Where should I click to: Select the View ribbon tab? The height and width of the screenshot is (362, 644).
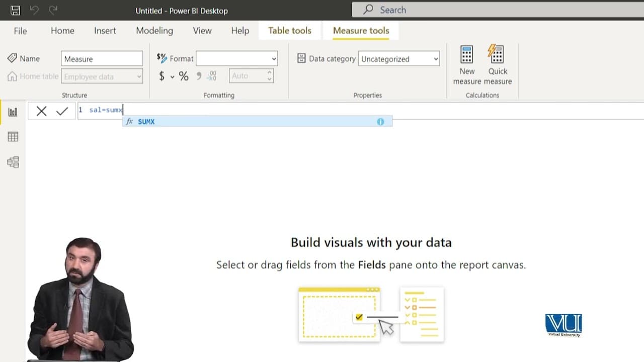tap(202, 31)
